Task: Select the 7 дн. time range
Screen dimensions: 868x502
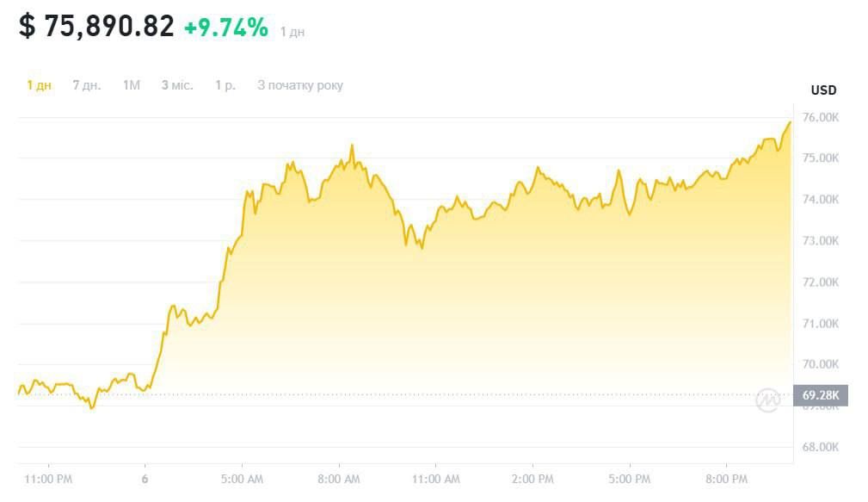Action: tap(88, 85)
